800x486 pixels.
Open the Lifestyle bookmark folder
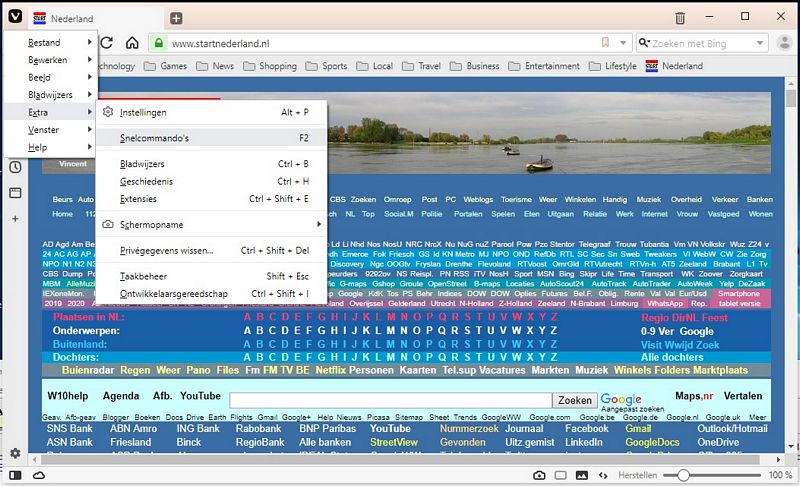[613, 66]
